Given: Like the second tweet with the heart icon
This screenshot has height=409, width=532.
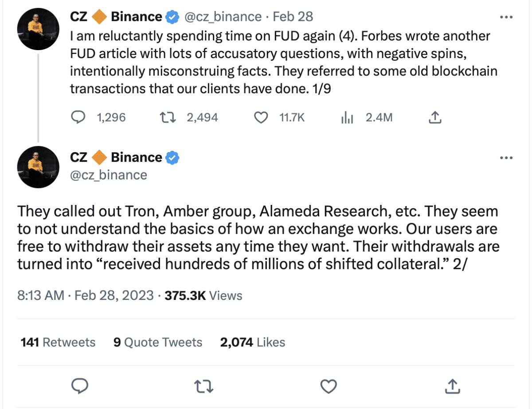Looking at the screenshot, I should click(329, 386).
